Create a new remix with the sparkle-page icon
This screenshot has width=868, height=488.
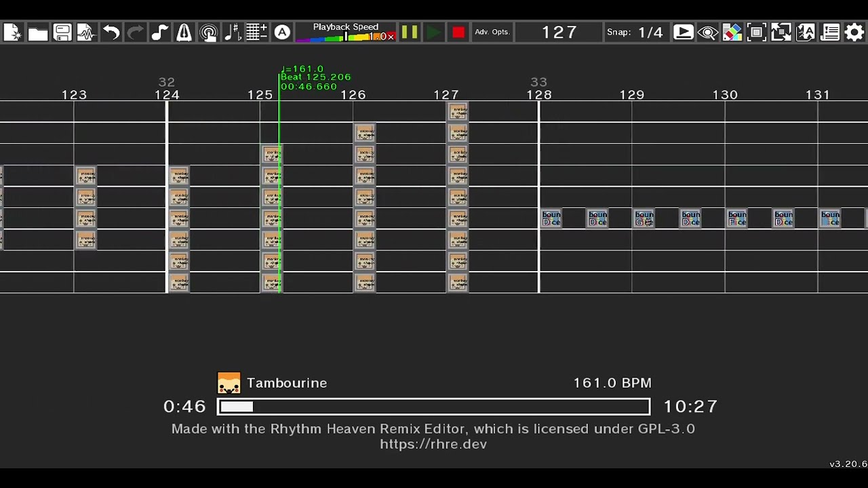click(13, 33)
